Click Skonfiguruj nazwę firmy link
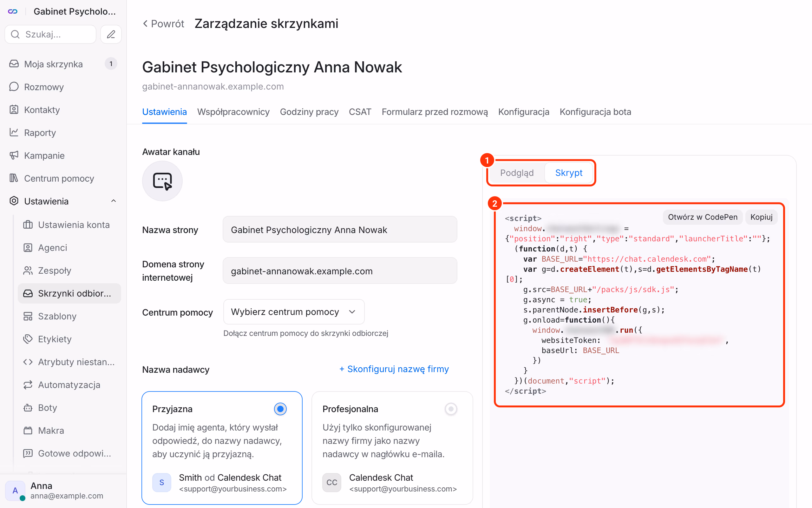 tap(394, 369)
